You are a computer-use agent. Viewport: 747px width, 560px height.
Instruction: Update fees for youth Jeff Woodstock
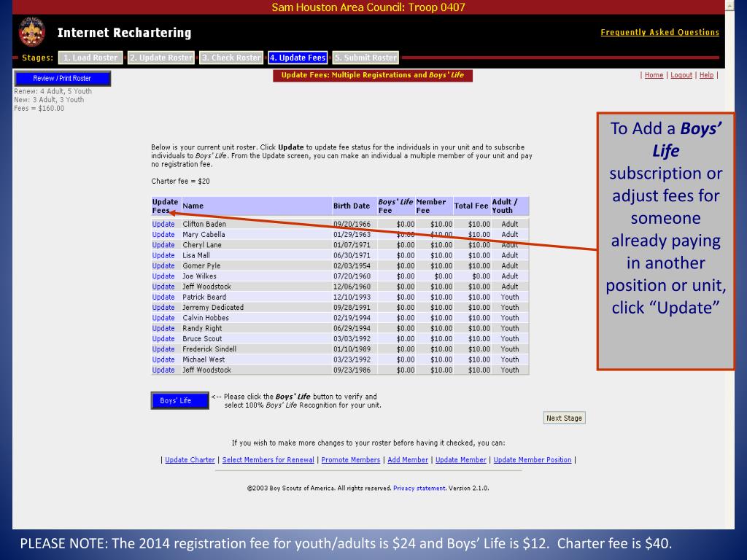163,370
